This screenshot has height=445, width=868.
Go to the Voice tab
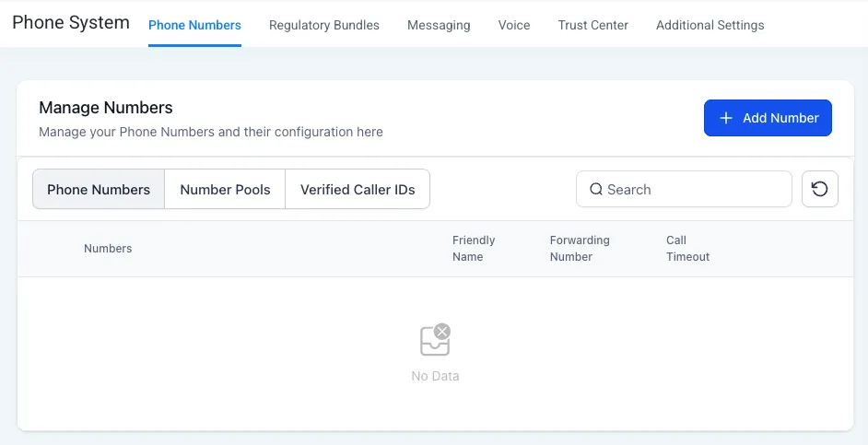point(514,25)
